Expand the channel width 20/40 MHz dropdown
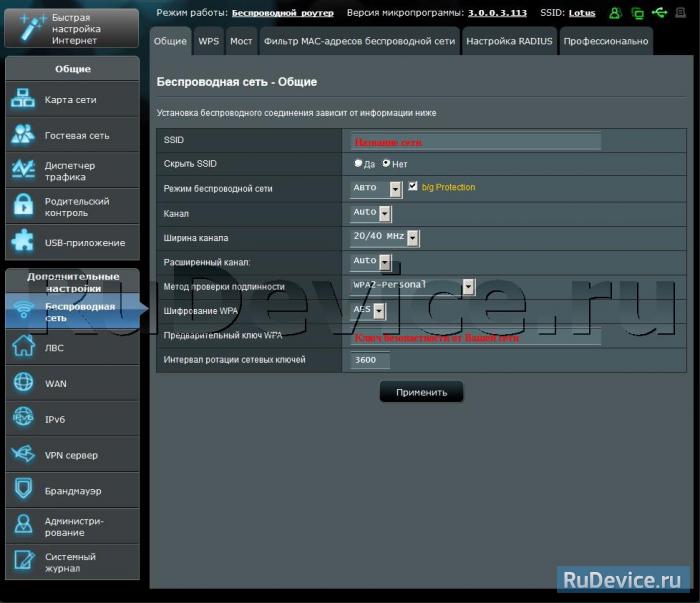Screen dimensions: 700x603 point(412,237)
